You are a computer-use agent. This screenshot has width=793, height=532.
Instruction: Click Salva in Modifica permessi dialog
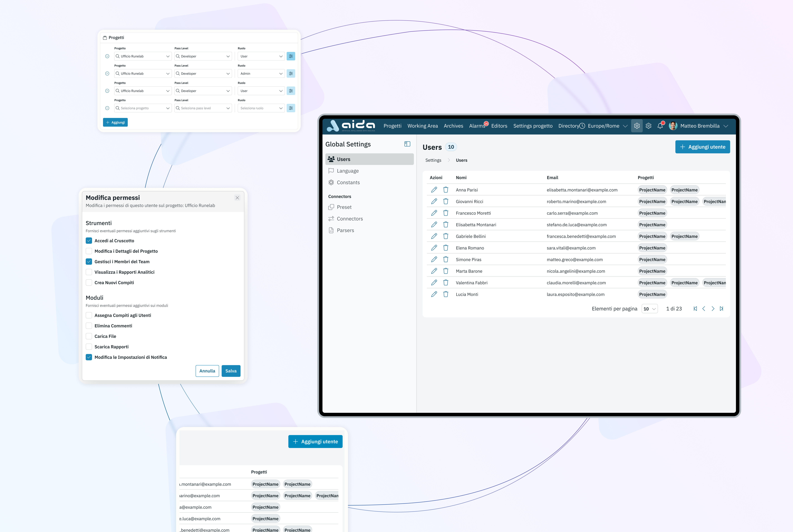(231, 371)
